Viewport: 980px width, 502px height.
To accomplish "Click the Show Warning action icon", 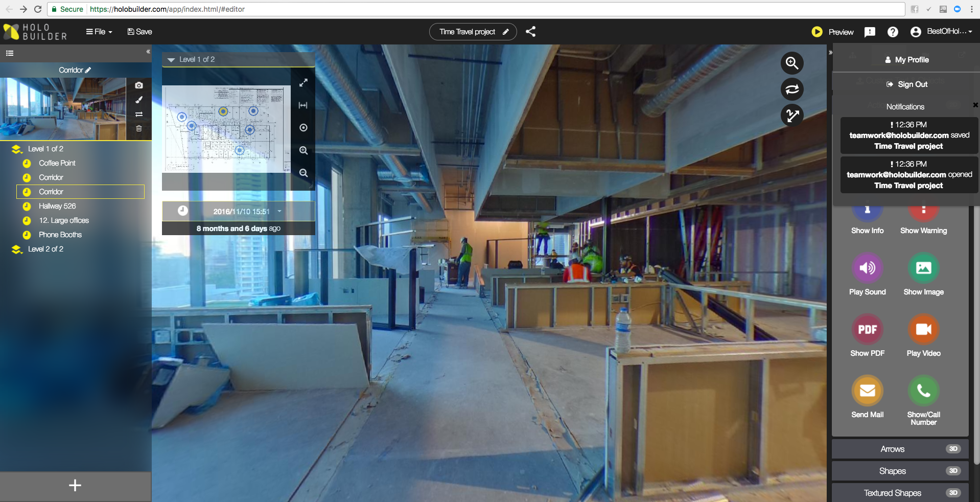I will pyautogui.click(x=923, y=211).
